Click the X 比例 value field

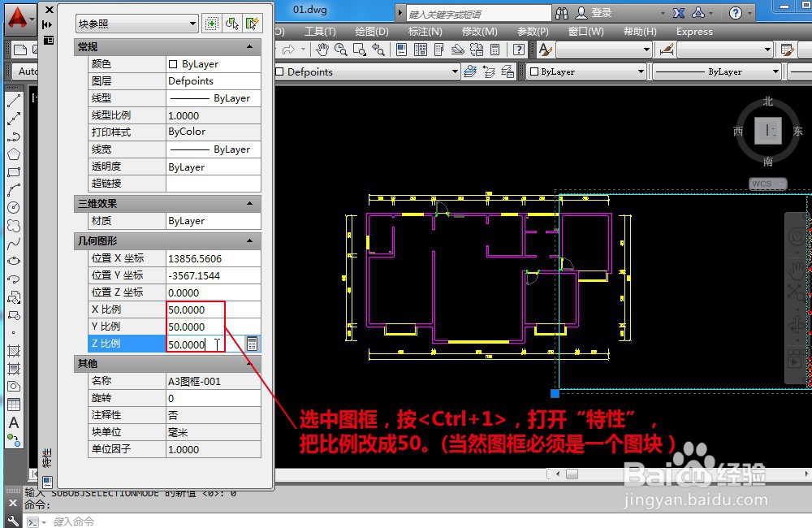214,309
